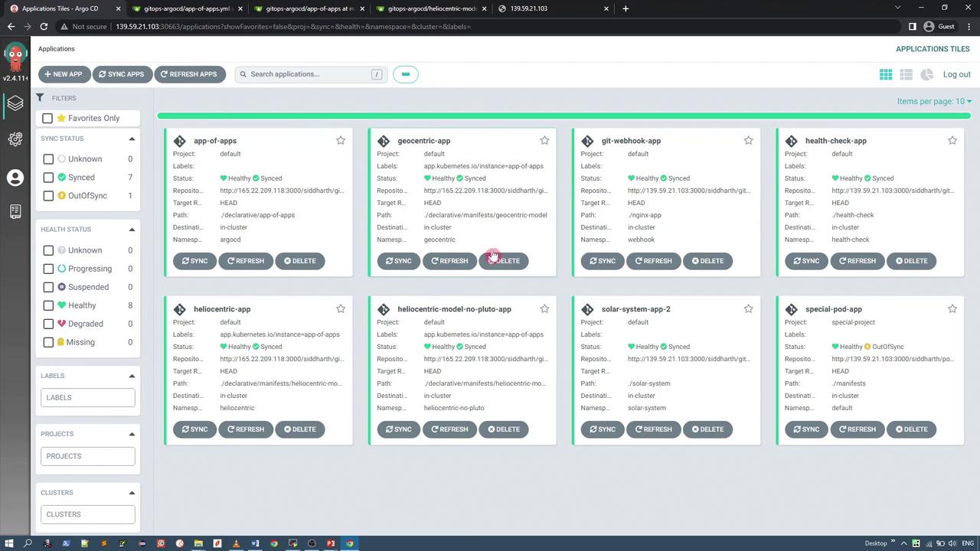Check the Favorites Only filter
The image size is (980, 551).
pyautogui.click(x=47, y=119)
